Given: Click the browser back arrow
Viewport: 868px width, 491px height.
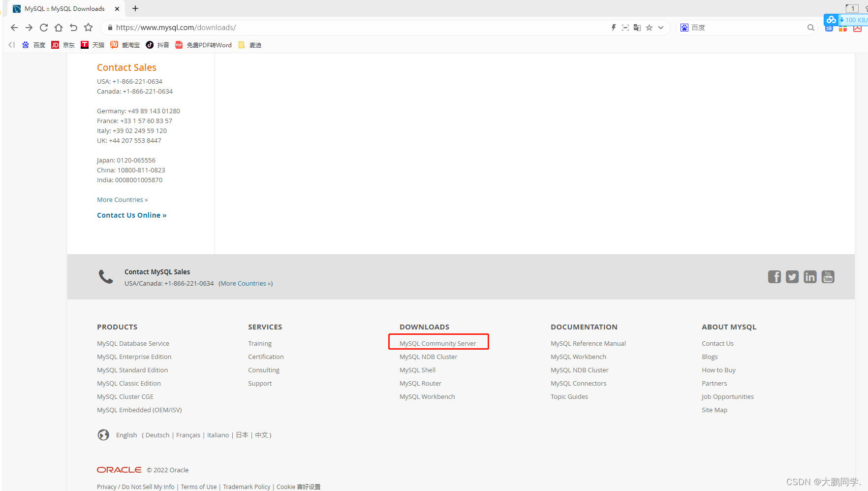Looking at the screenshot, I should pyautogui.click(x=14, y=28).
